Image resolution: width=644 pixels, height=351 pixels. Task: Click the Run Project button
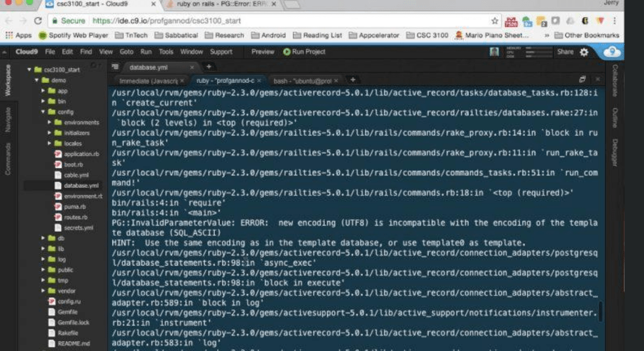(x=304, y=52)
